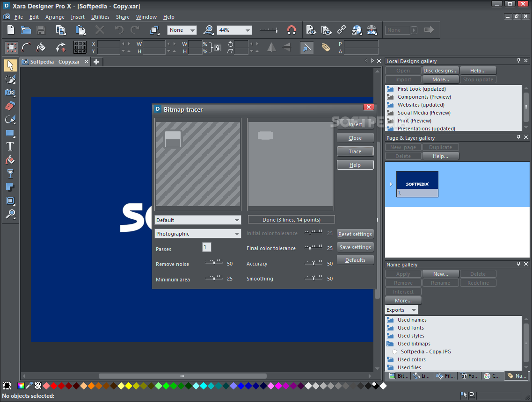
Task: Select the Fill tool
Action: [x=10, y=160]
